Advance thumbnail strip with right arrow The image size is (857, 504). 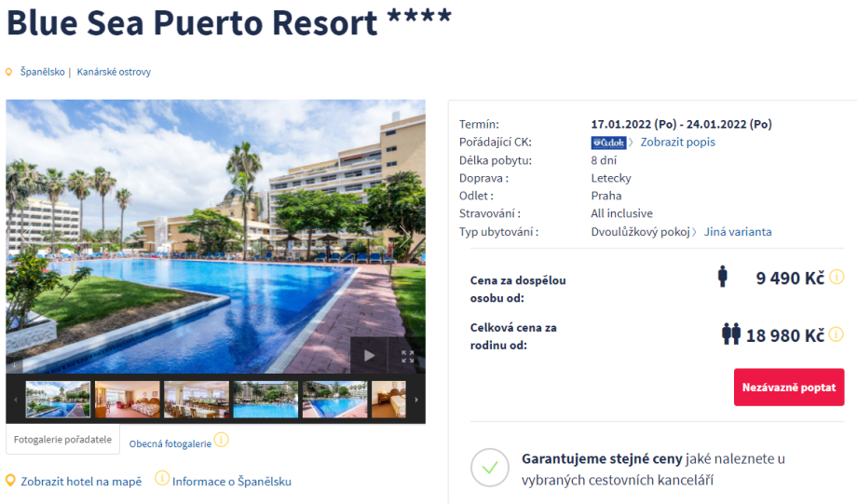(x=416, y=400)
